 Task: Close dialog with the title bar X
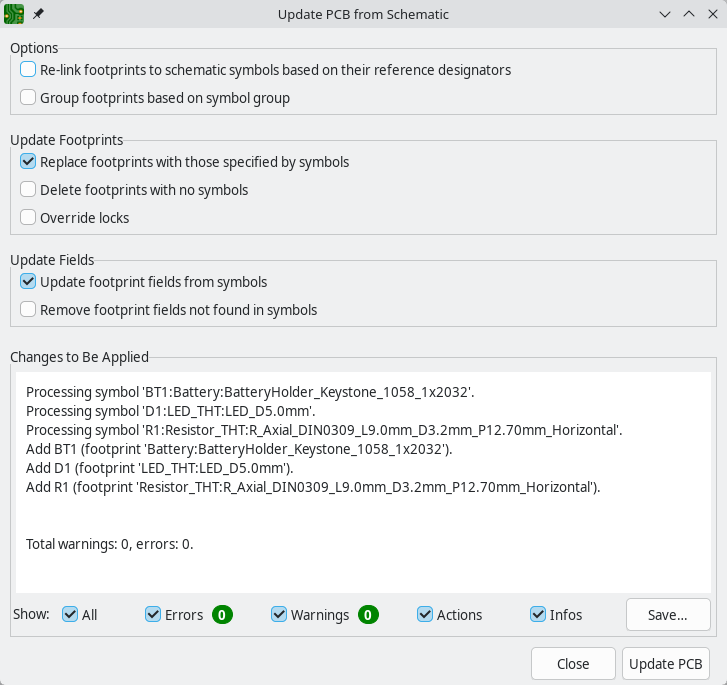pos(711,14)
